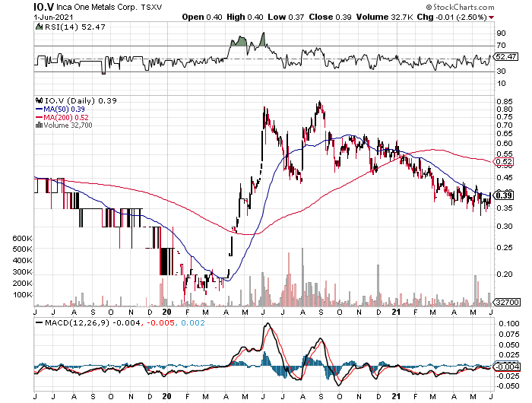
Task: Click the TSXV exchange label
Action: point(151,7)
